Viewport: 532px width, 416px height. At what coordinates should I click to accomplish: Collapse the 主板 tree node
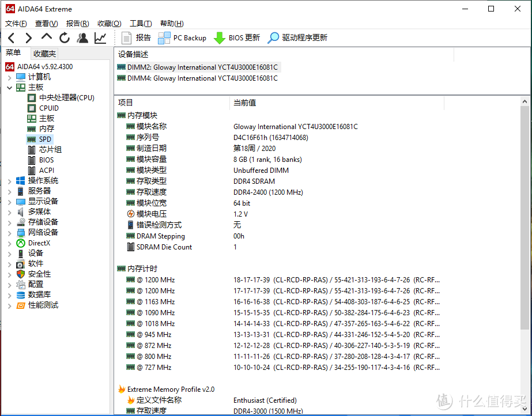(x=9, y=88)
